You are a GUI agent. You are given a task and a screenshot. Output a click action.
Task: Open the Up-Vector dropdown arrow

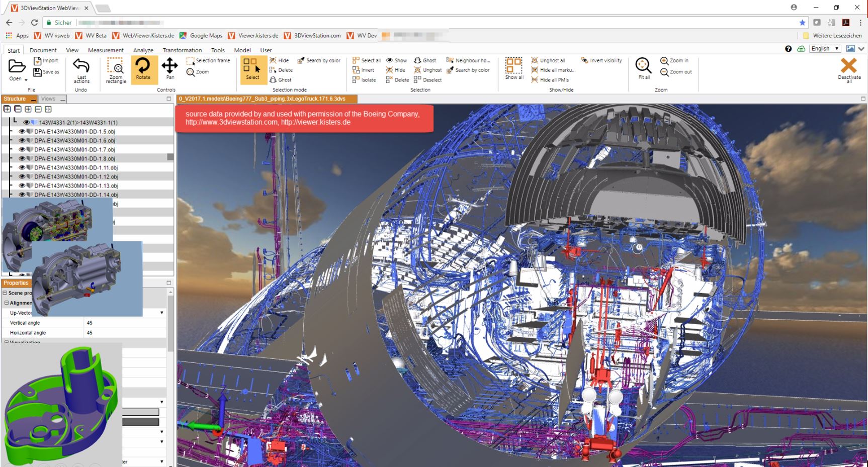(161, 313)
